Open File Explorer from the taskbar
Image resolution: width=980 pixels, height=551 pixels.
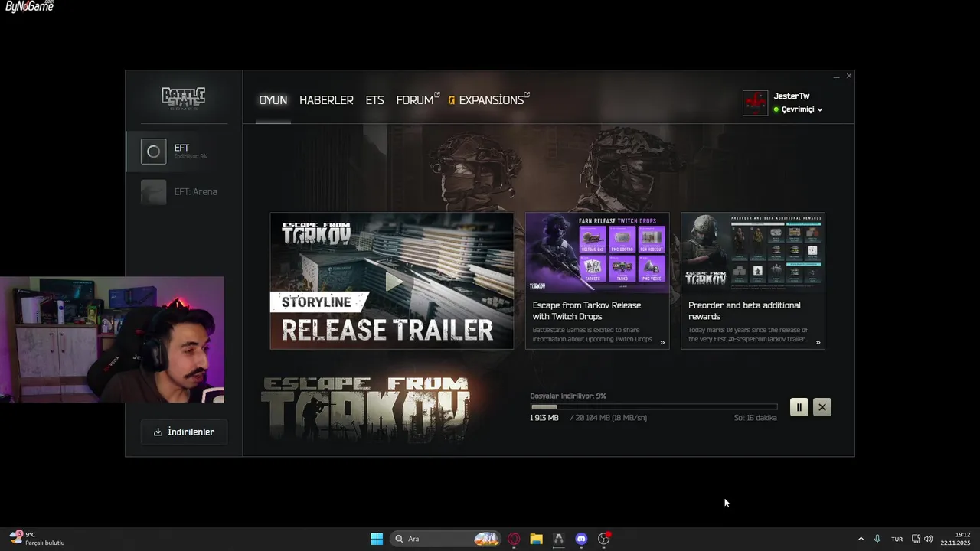pyautogui.click(x=536, y=539)
